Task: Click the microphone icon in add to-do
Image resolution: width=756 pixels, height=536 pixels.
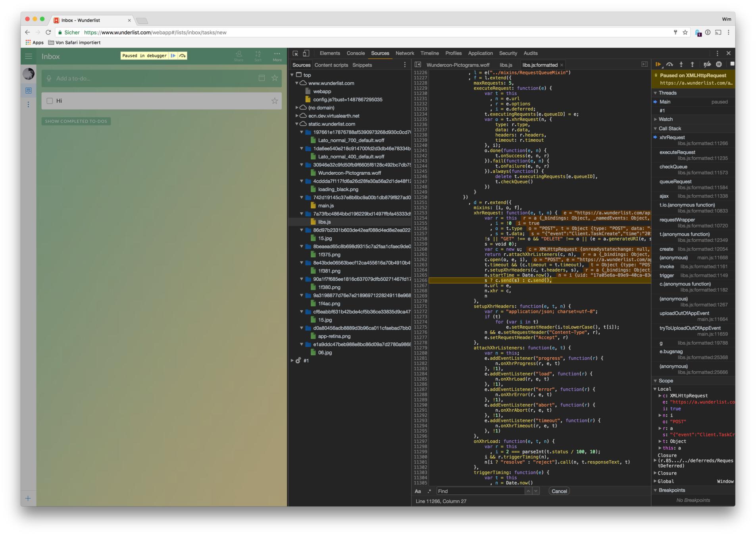Action: point(49,78)
